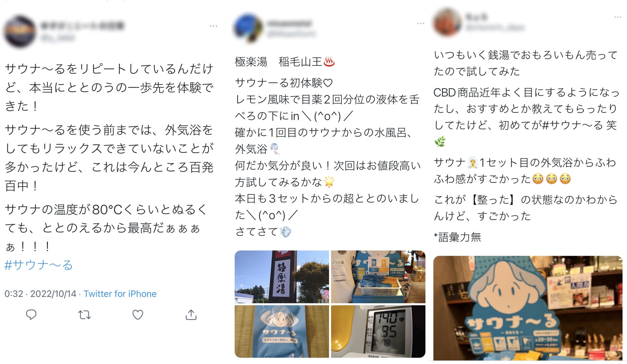
Task: View the first tweet author's avatar
Action: point(20,31)
